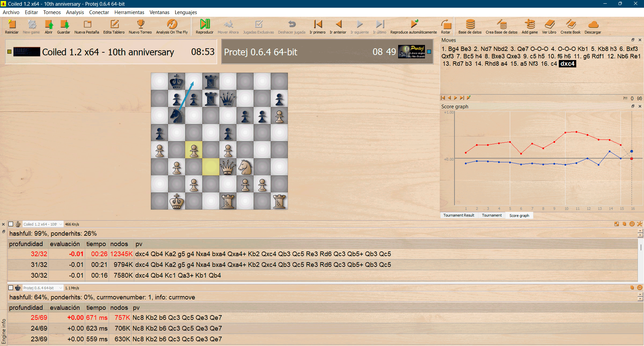Screen dimensions: 644x346
Task: Open the Herramientas menu
Action: 129,12
